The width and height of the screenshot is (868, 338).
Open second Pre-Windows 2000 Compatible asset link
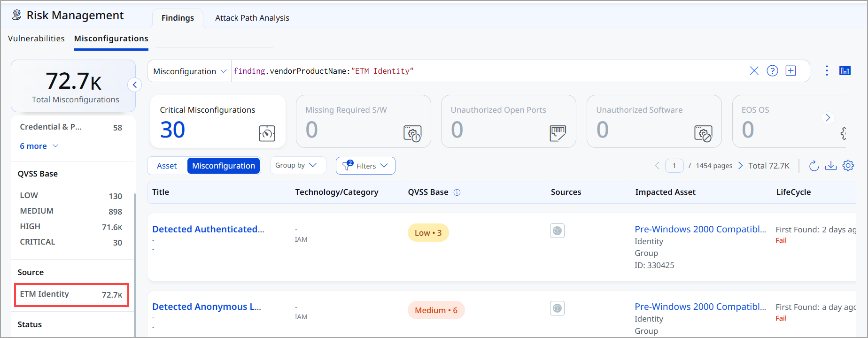[700, 307]
